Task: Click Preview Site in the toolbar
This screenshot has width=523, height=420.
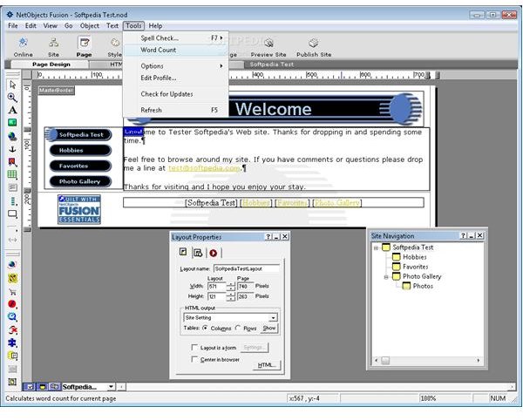Action: (x=268, y=47)
